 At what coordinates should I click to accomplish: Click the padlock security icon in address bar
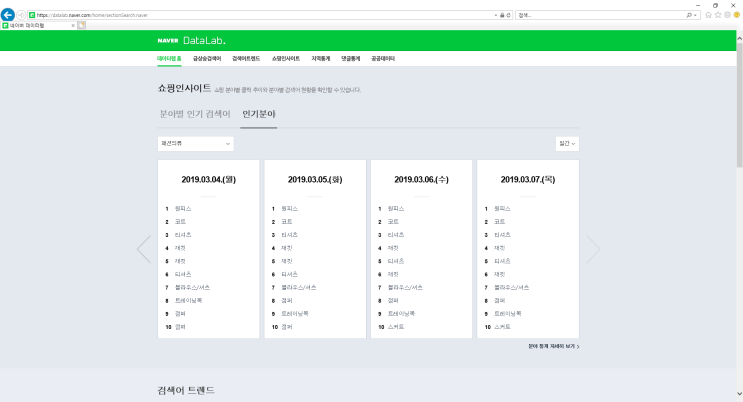tap(502, 15)
